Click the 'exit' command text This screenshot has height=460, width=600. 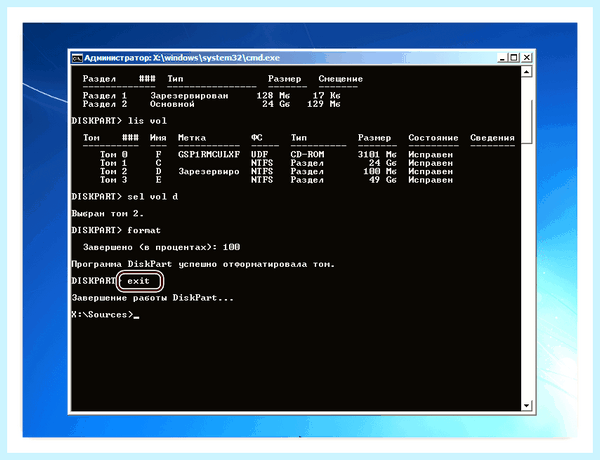click(x=138, y=281)
